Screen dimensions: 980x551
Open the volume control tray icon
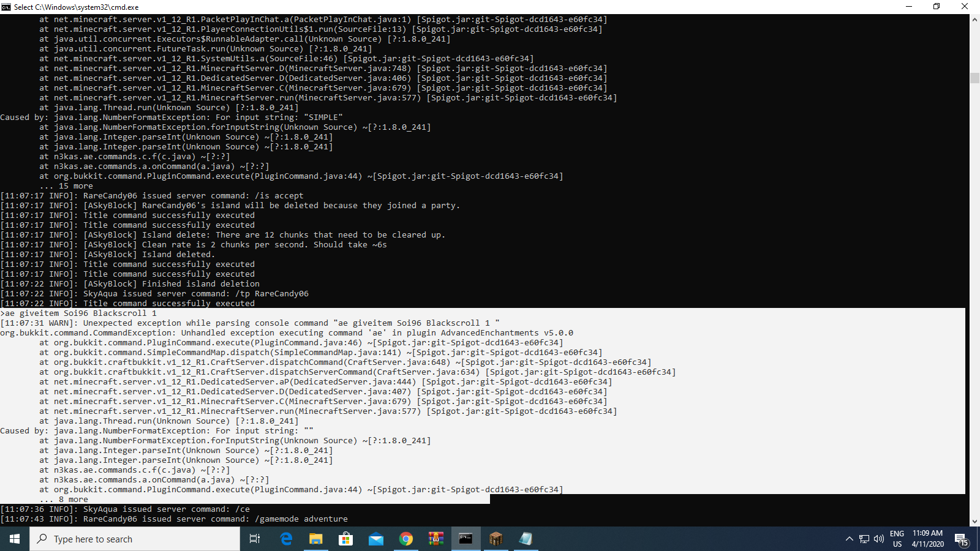click(x=879, y=539)
